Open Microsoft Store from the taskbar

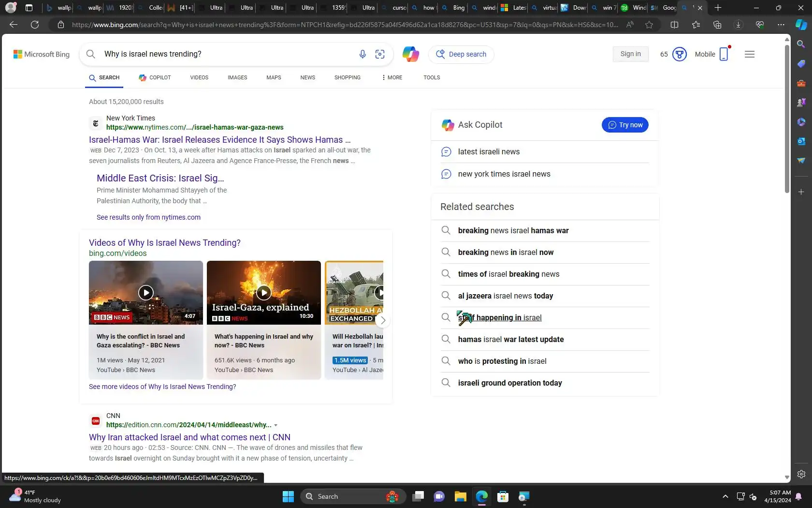click(x=503, y=496)
